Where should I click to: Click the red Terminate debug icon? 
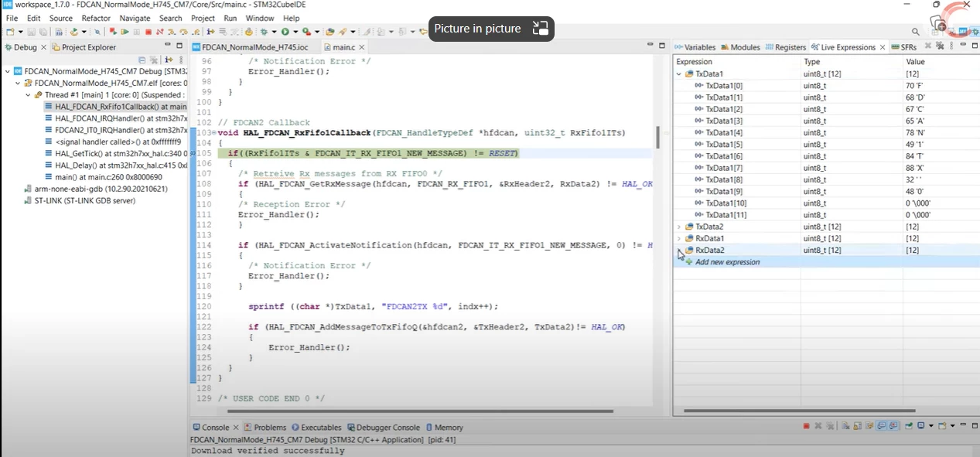(x=148, y=32)
